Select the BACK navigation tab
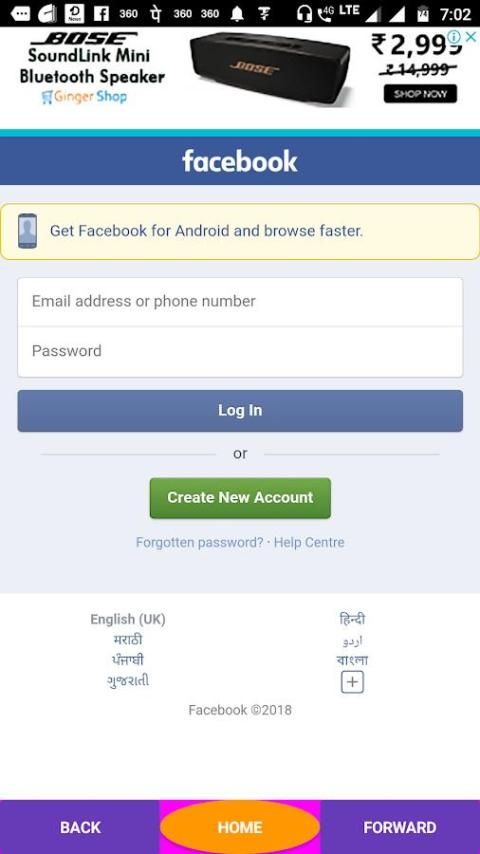The height and width of the screenshot is (854, 480). point(80,827)
